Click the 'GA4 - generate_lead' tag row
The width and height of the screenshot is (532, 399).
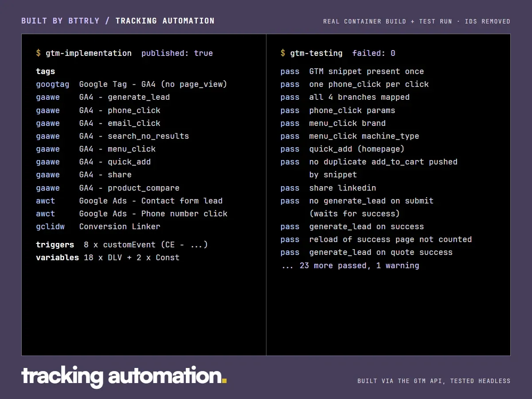point(103,97)
